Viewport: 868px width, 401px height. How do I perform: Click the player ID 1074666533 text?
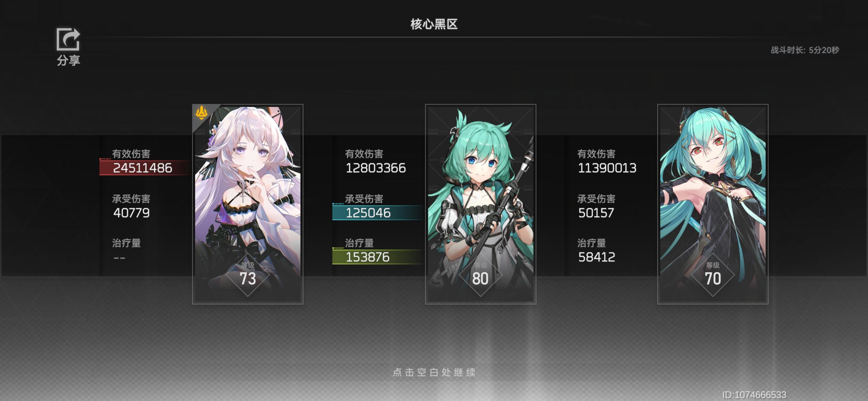tap(754, 395)
